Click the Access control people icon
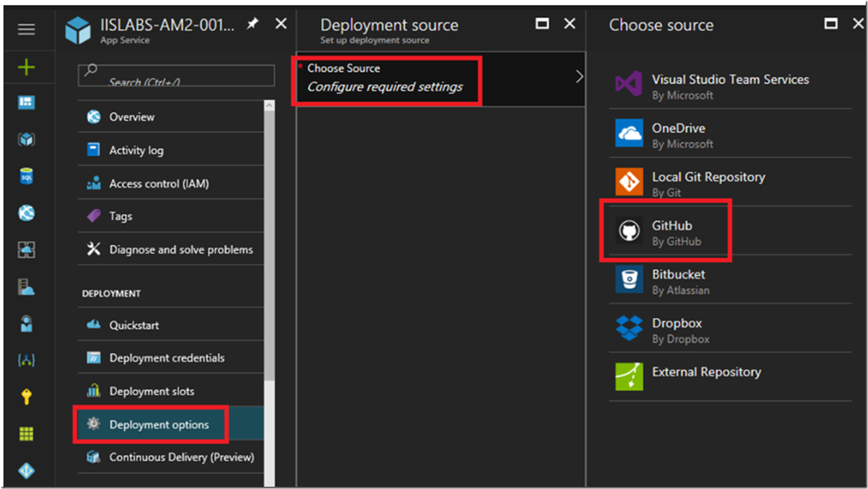Screen dimensions: 868x489 coord(94,183)
